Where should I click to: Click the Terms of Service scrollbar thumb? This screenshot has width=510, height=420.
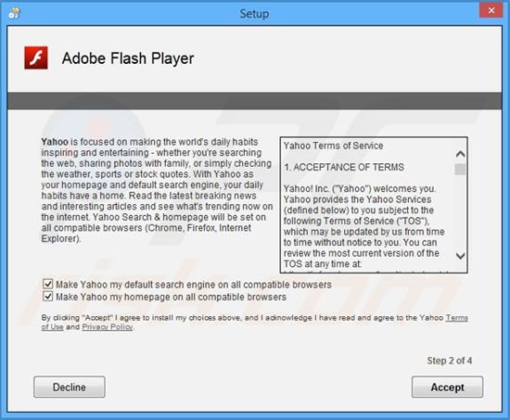(x=460, y=169)
